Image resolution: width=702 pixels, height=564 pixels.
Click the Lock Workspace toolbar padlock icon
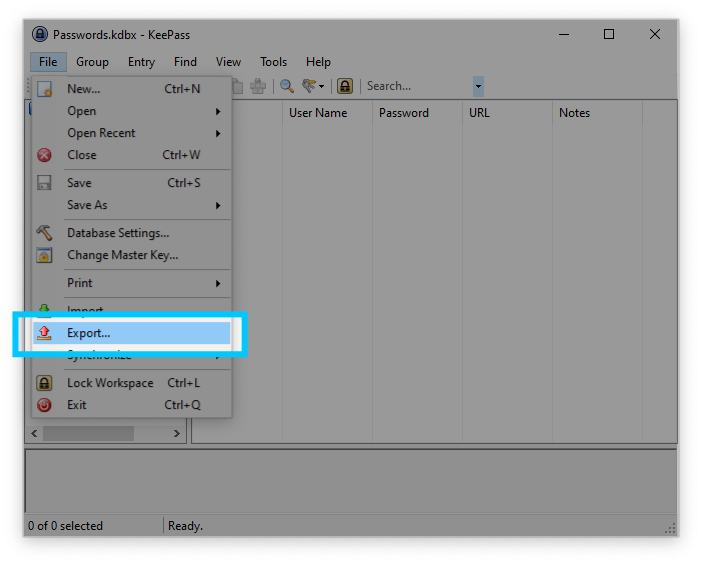click(x=345, y=86)
